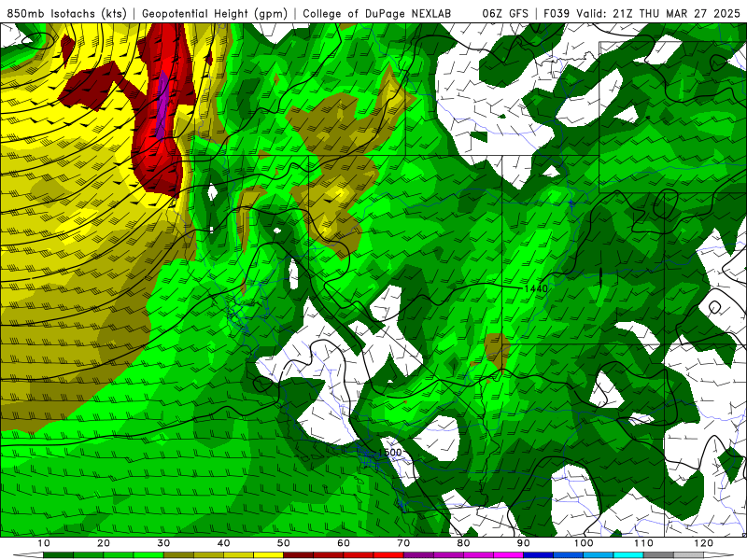Select the medium green 15-20 kt swatch
Image resolution: width=747 pixels, height=560 pixels.
click(88, 555)
